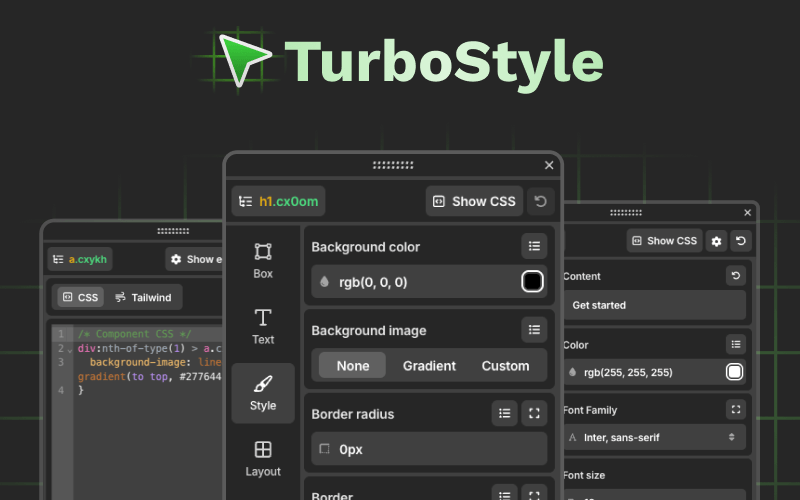Open the white color swatch
800x500 pixels.
(734, 372)
